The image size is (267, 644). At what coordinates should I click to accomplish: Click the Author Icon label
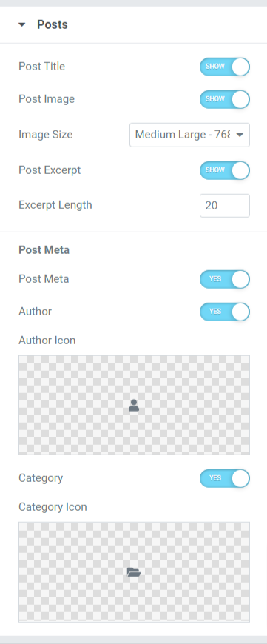[47, 341]
